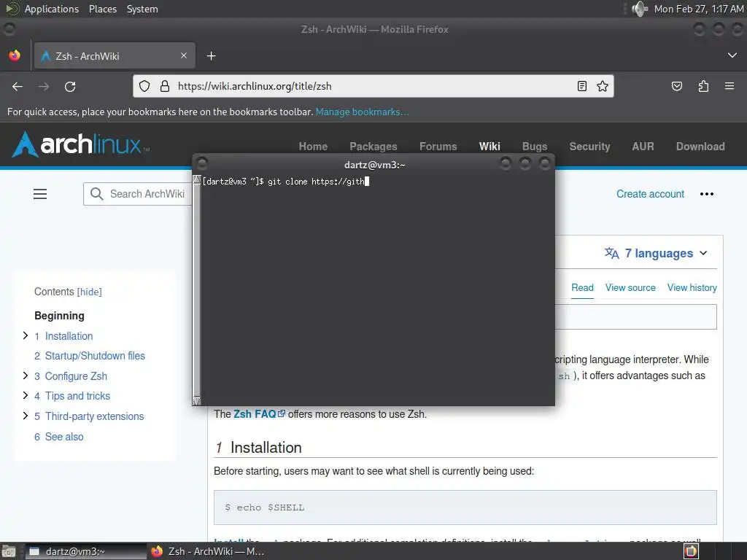Open ArchWiki sidebar hamburger menu
The width and height of the screenshot is (747, 560).
coord(40,194)
